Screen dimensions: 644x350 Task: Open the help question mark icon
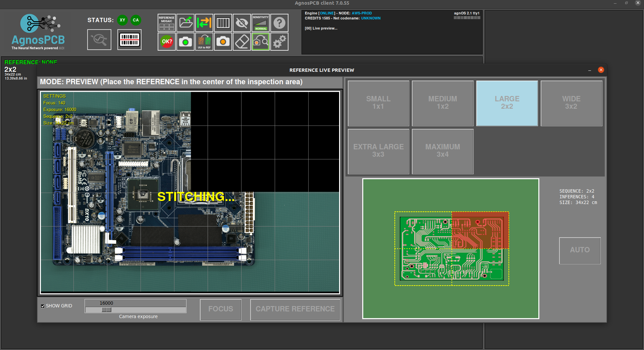279,23
